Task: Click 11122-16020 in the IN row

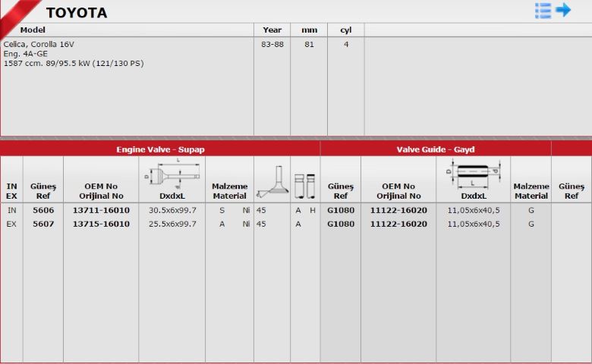Action: click(398, 210)
